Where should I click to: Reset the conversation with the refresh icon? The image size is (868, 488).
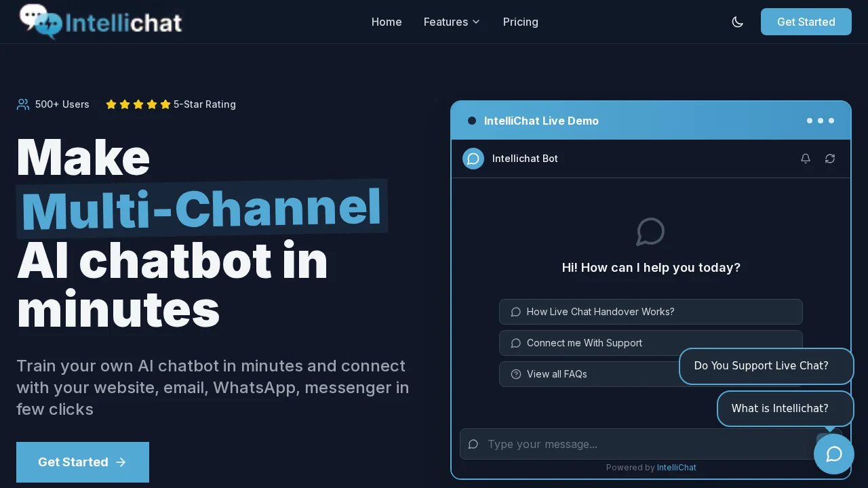[x=830, y=159]
